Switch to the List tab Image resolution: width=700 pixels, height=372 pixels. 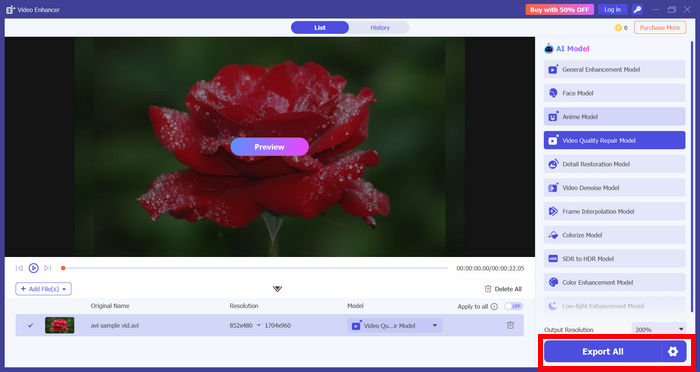[320, 28]
